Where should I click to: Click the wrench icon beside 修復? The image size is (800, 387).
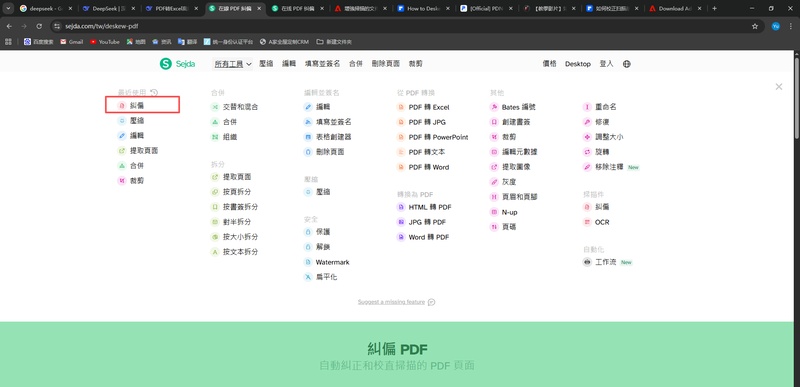coord(587,122)
